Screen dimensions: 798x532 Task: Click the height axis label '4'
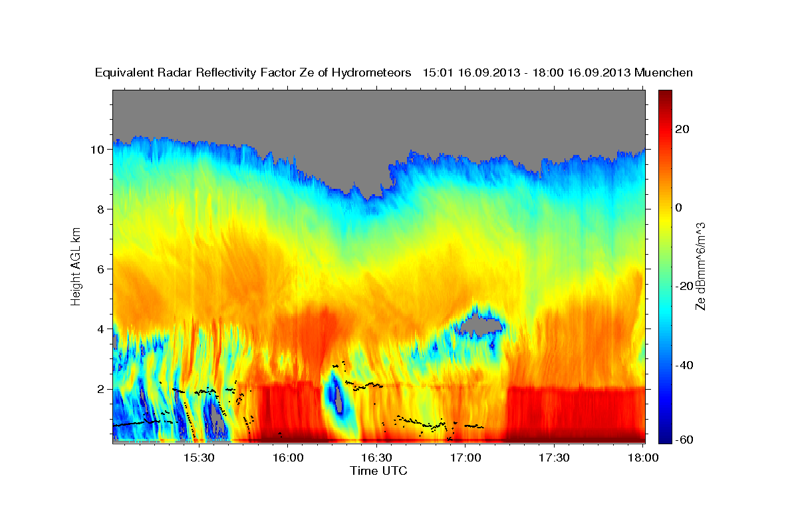(x=102, y=329)
